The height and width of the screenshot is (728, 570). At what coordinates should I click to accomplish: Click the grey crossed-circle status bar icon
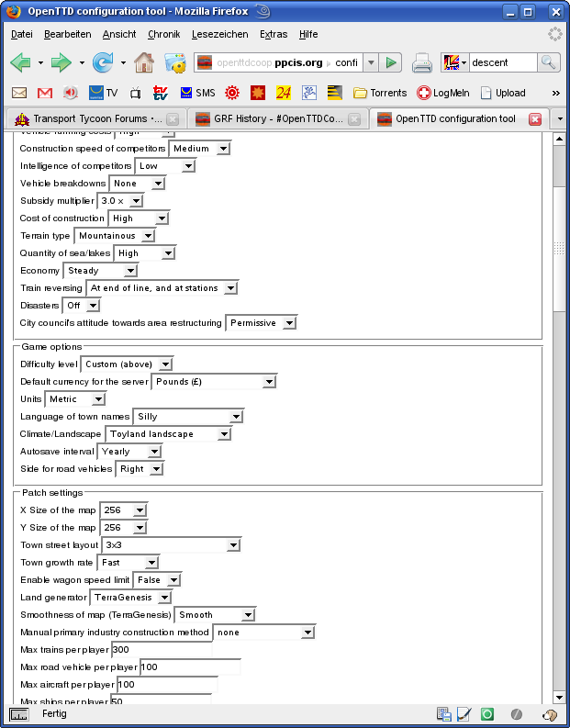pyautogui.click(x=516, y=714)
